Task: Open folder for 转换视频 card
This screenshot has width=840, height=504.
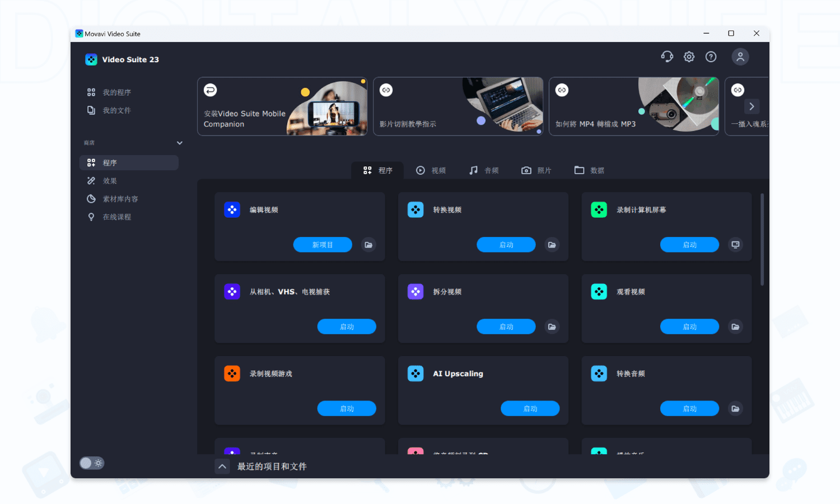Action: pos(552,245)
